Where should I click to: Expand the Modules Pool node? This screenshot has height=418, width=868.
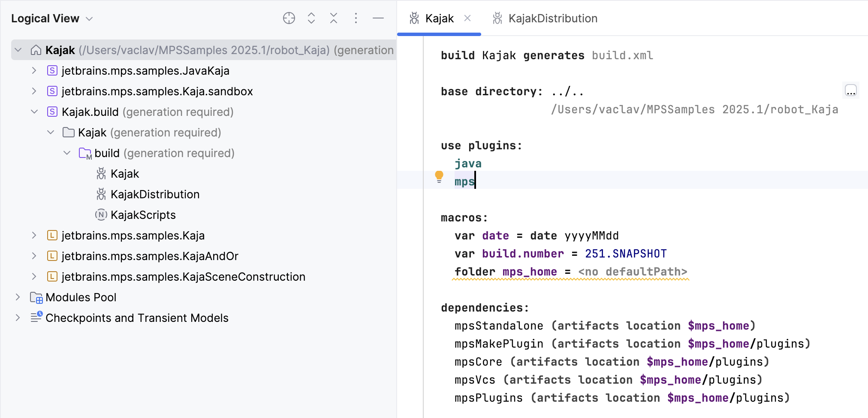coord(18,297)
